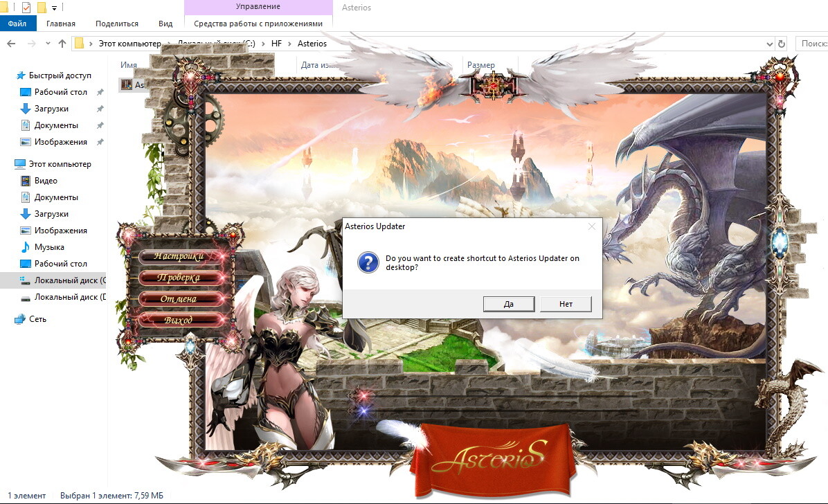Screen dimensions: 828x504
Task: Click the Back arrow navigation icon
Action: click(11, 44)
